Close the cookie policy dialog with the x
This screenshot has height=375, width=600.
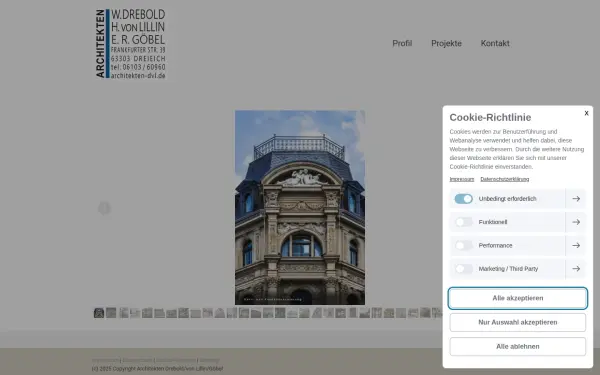(x=586, y=113)
